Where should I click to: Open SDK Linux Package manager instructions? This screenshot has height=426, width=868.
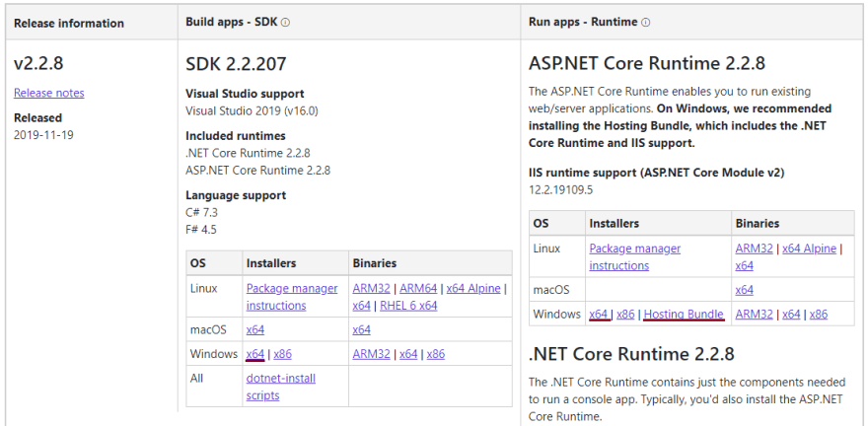click(x=292, y=297)
